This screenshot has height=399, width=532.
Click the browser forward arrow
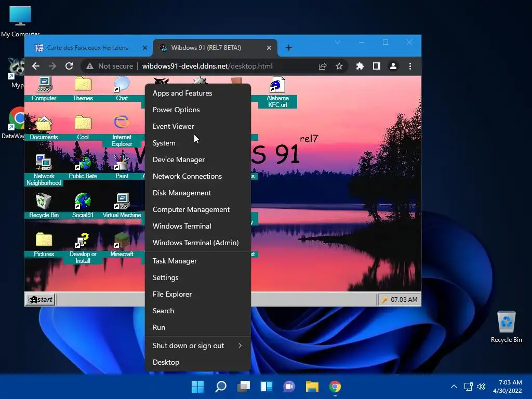(x=52, y=66)
